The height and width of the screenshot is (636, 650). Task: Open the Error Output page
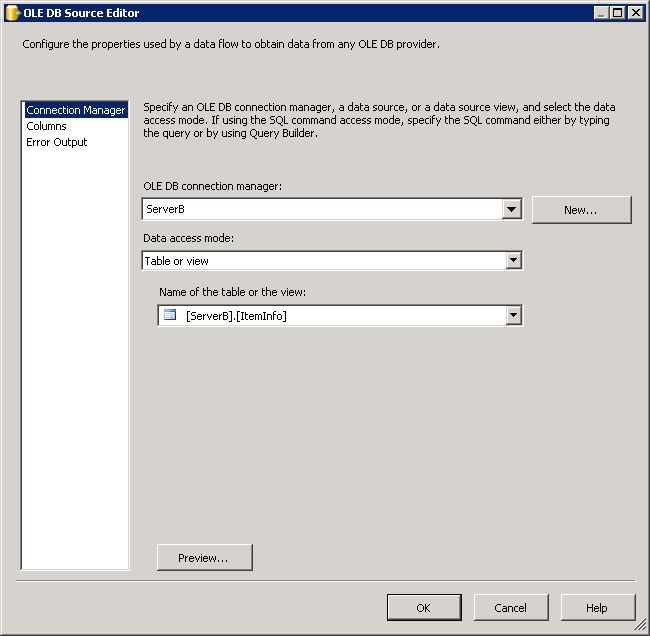[57, 142]
